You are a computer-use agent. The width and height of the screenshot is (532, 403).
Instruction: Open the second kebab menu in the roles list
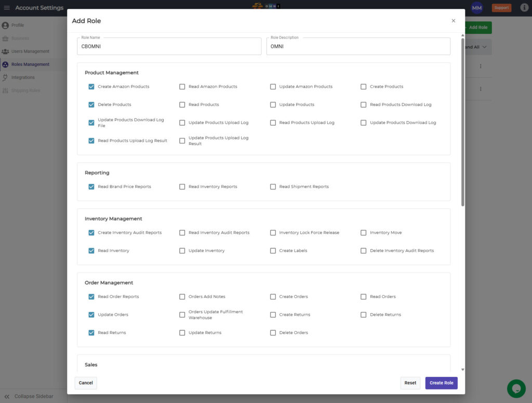[481, 89]
